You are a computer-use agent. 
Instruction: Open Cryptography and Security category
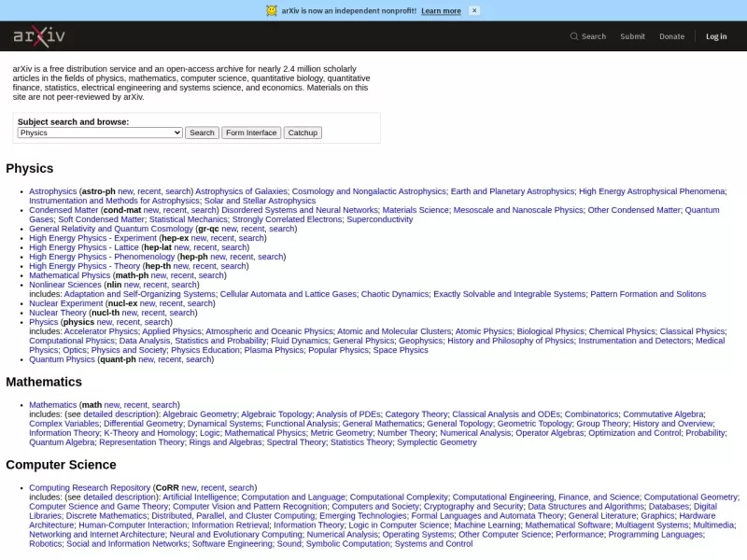coord(473,506)
